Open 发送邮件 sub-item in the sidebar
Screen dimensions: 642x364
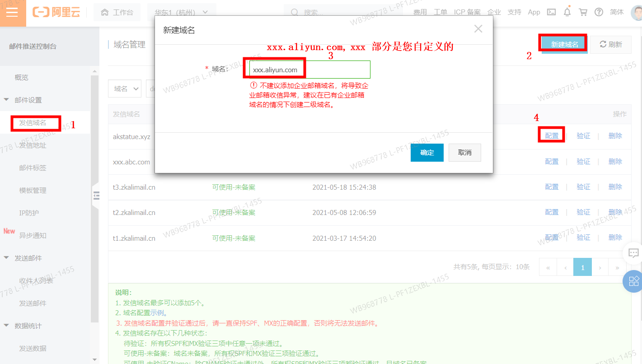click(33, 303)
